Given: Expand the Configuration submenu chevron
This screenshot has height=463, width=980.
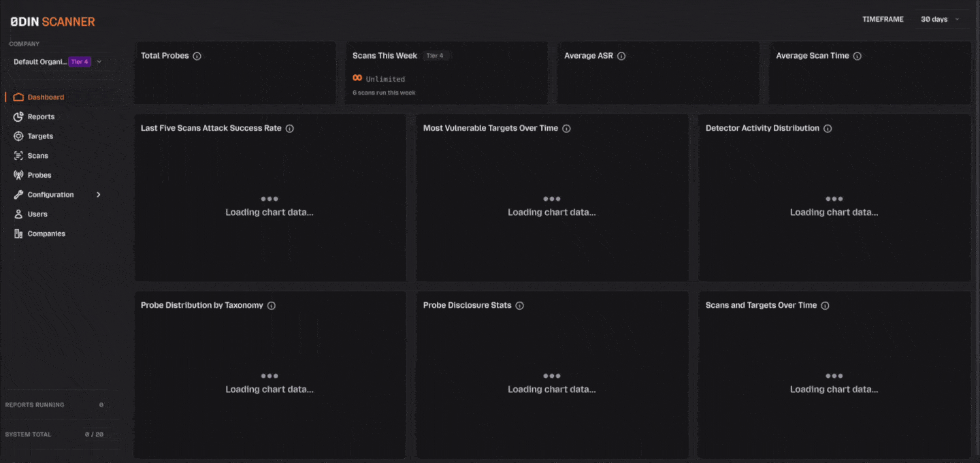Looking at the screenshot, I should click(99, 195).
